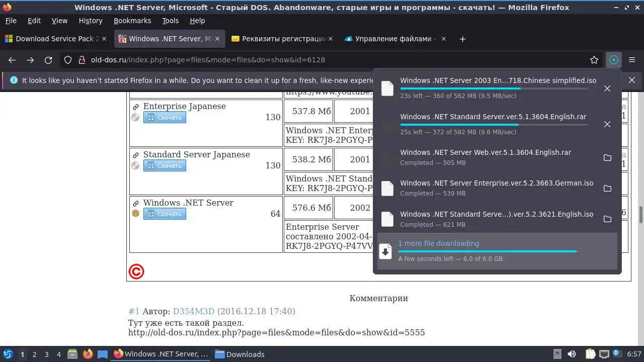Download Enterprise Japanese via Скачать button
The image size is (644, 362).
165,117
